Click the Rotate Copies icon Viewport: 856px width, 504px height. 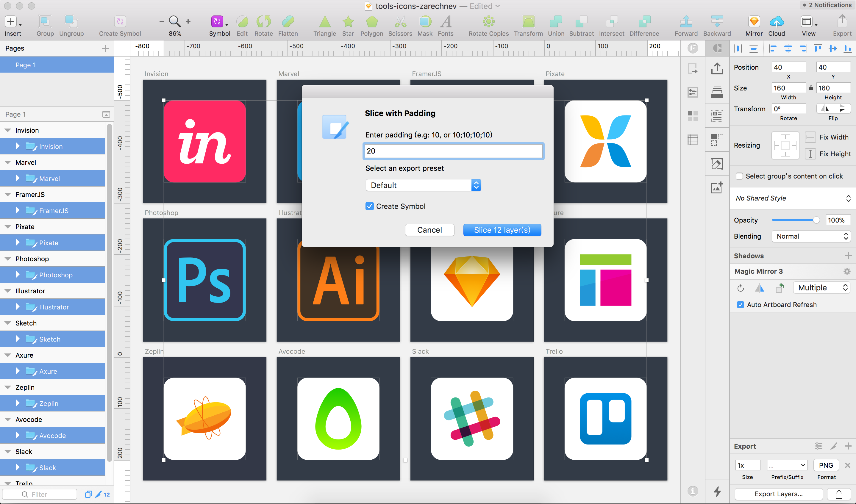[x=488, y=22]
